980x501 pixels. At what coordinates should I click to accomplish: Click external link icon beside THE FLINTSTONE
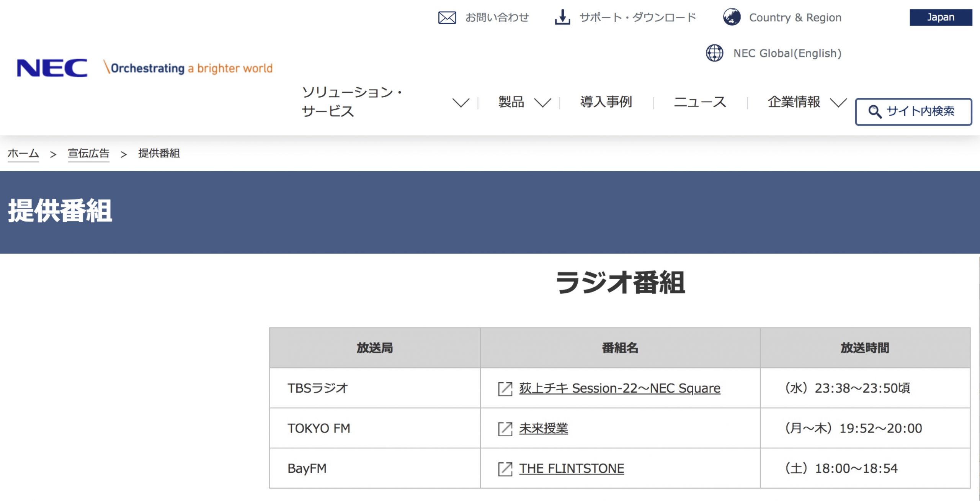pyautogui.click(x=505, y=469)
